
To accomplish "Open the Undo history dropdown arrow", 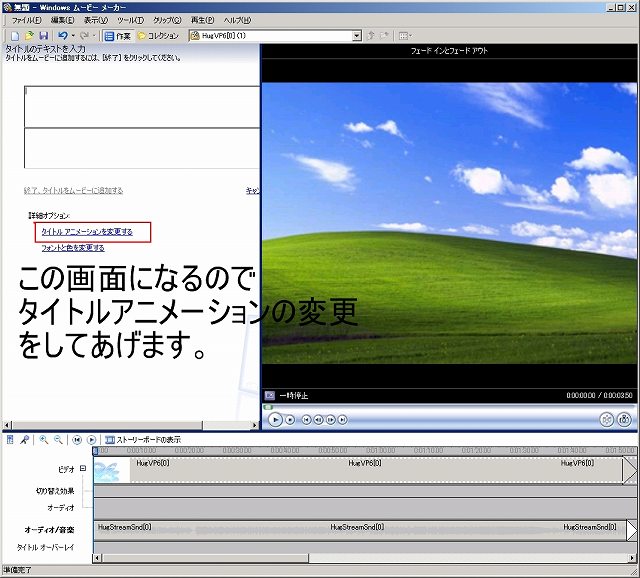I will pyautogui.click(x=73, y=36).
